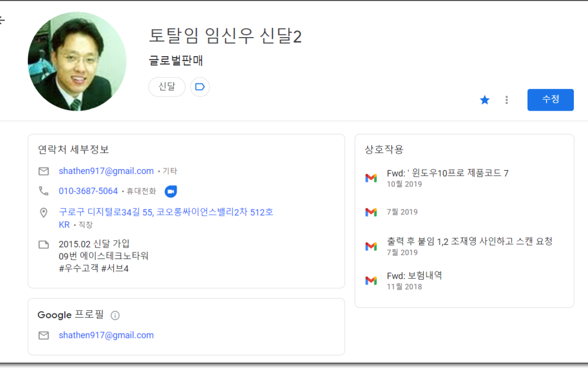The height and width of the screenshot is (368, 588).
Task: Open email Fwd: 보험내역
Action: 414,276
